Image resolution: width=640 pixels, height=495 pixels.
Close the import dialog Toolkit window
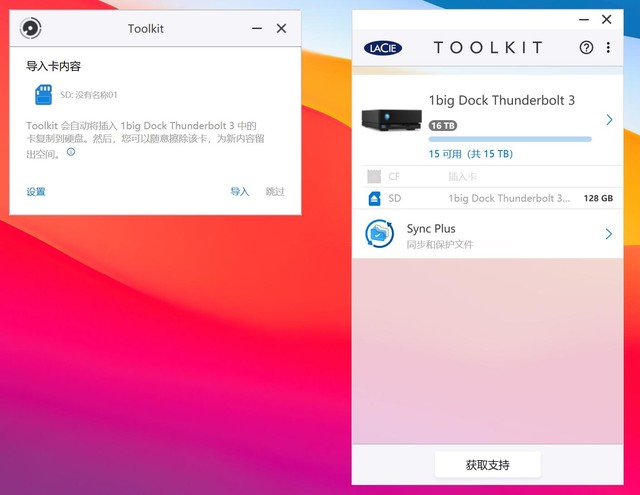(281, 29)
